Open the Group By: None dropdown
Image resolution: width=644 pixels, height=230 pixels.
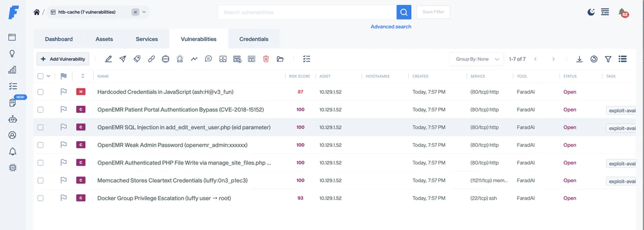click(x=476, y=59)
